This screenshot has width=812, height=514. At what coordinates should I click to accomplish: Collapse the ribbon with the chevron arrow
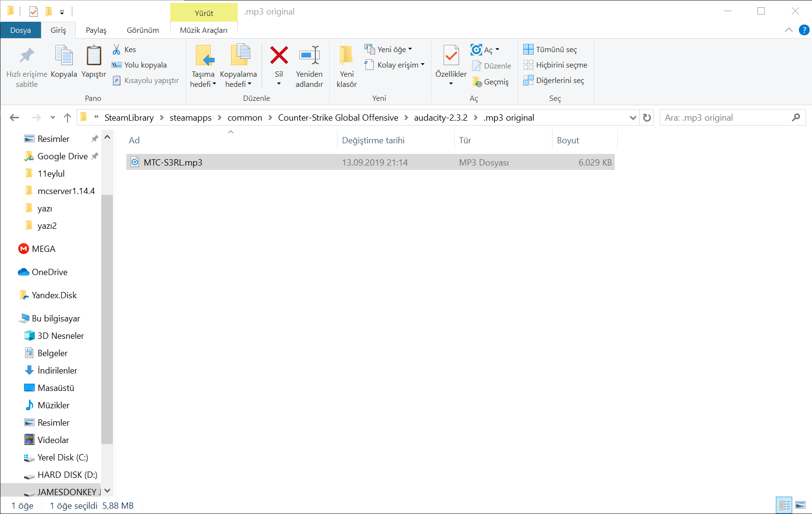(x=789, y=30)
